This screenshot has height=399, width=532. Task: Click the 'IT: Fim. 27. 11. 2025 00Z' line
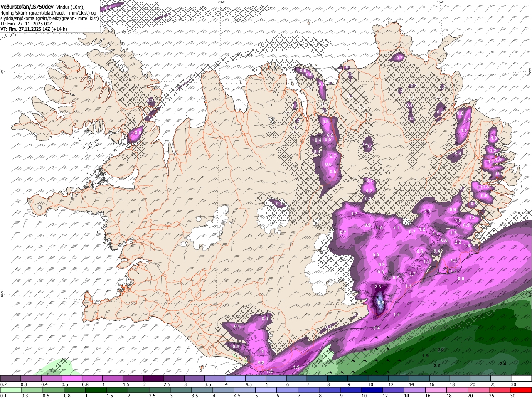(x=26, y=24)
